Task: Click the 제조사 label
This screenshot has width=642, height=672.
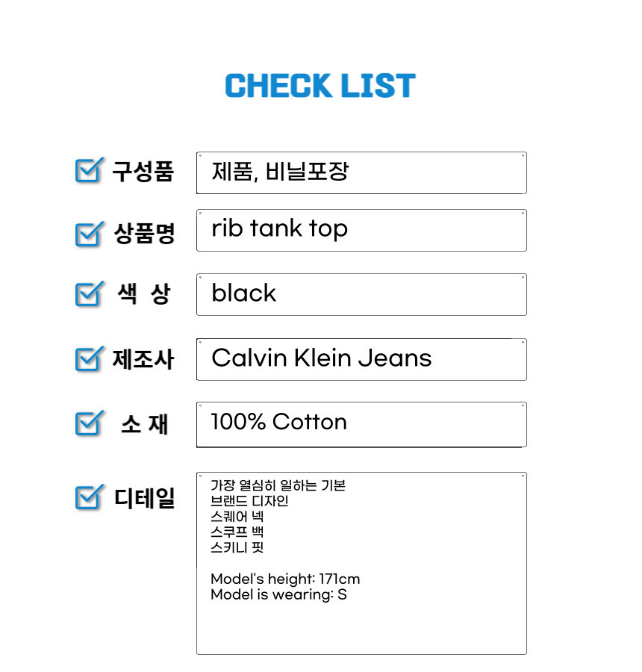Action: coord(143,360)
